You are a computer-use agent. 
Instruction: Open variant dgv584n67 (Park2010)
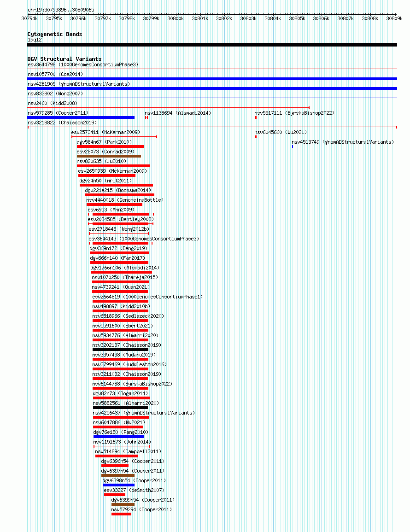[x=104, y=142]
